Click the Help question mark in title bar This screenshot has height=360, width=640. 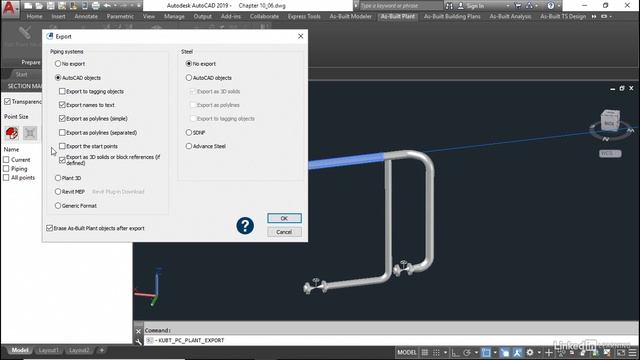click(x=551, y=6)
